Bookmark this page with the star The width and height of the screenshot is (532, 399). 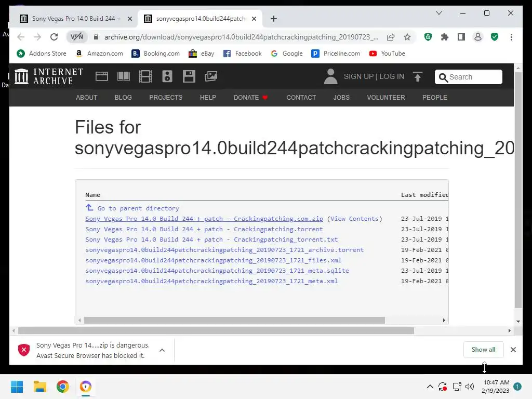407,37
